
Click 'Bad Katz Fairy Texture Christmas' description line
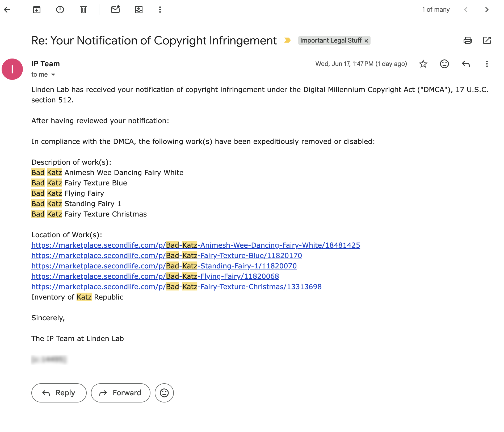pyautogui.click(x=89, y=214)
